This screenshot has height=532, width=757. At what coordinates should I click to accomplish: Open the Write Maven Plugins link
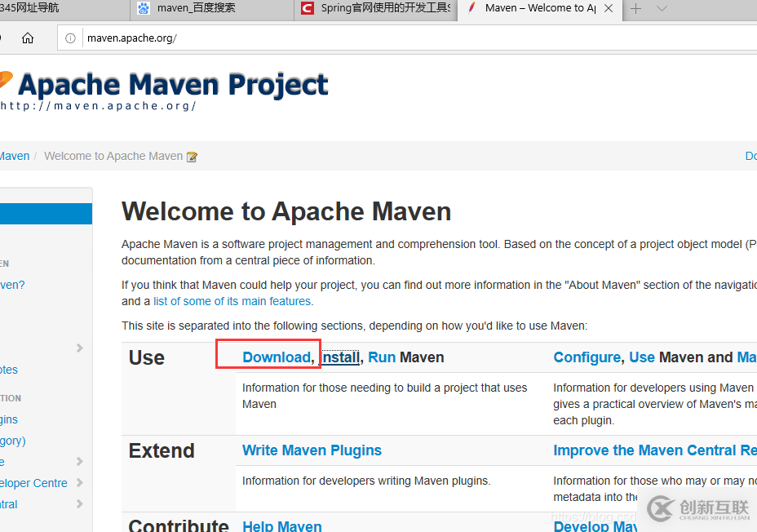(312, 450)
